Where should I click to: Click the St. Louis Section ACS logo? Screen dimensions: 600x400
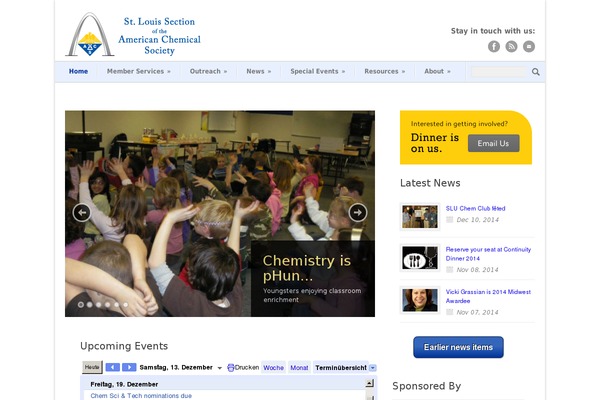pos(133,35)
